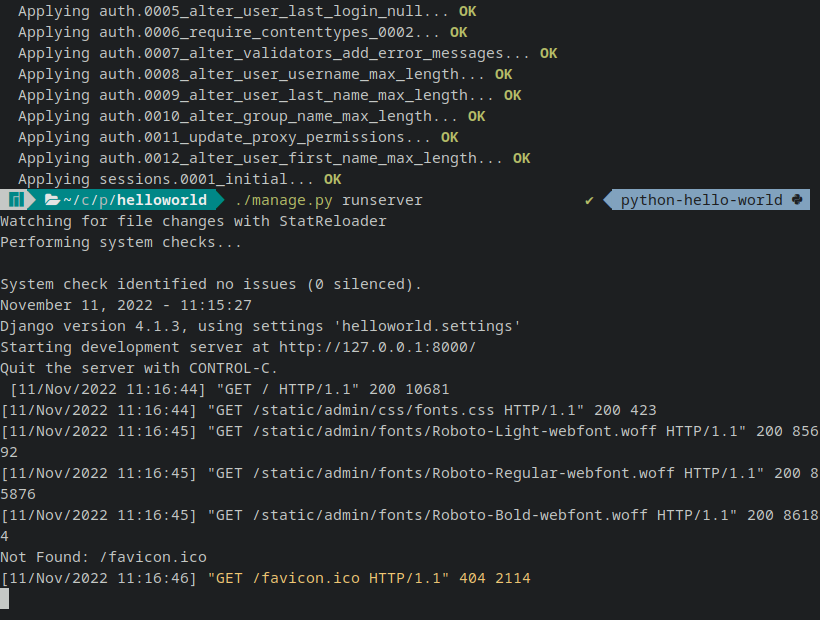Click the helloworld directory in prompt
This screenshot has height=620, width=820.
pos(162,200)
